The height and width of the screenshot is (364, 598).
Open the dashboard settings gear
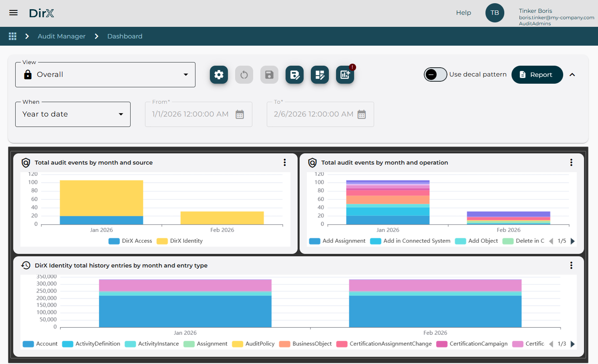(x=219, y=74)
